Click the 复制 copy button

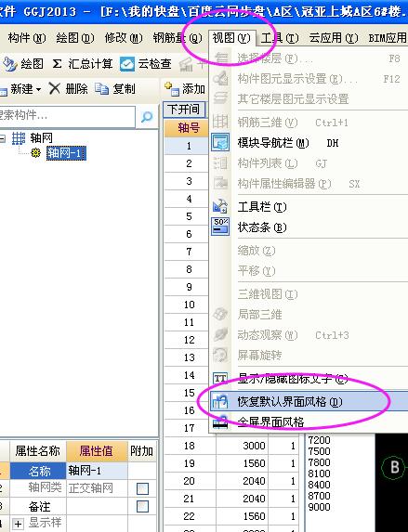pos(115,89)
